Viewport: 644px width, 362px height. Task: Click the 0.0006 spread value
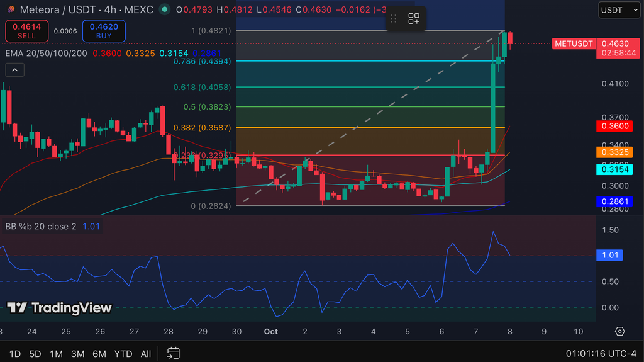(x=65, y=31)
